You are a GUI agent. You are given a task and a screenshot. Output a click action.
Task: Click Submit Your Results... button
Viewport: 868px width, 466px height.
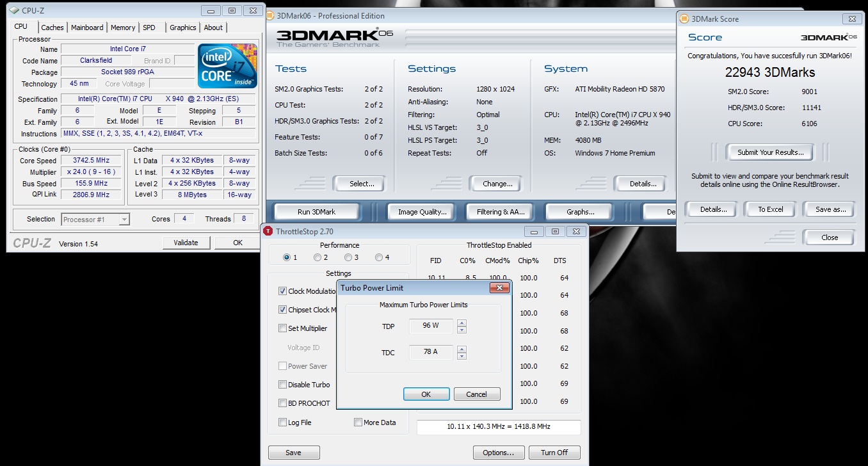pyautogui.click(x=770, y=152)
